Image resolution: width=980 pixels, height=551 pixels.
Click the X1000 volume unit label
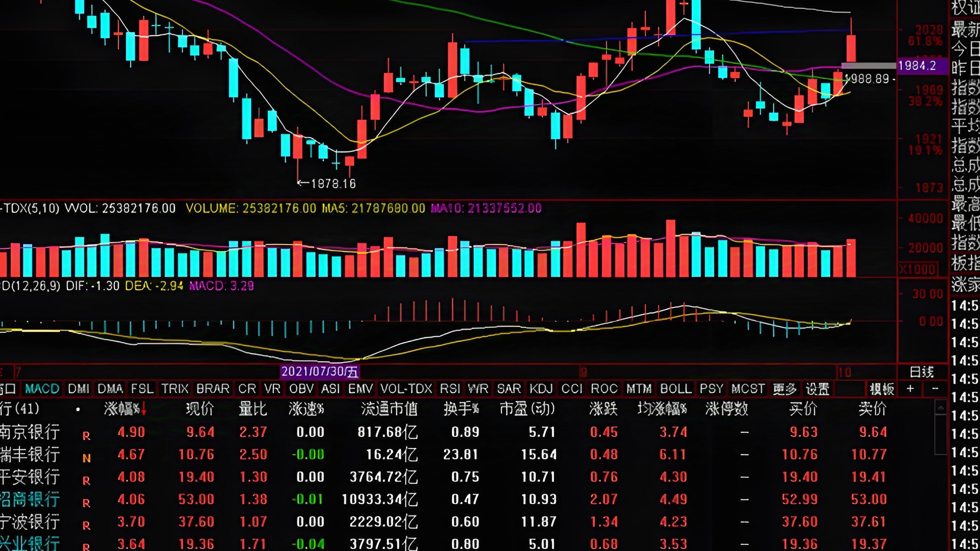(x=917, y=270)
